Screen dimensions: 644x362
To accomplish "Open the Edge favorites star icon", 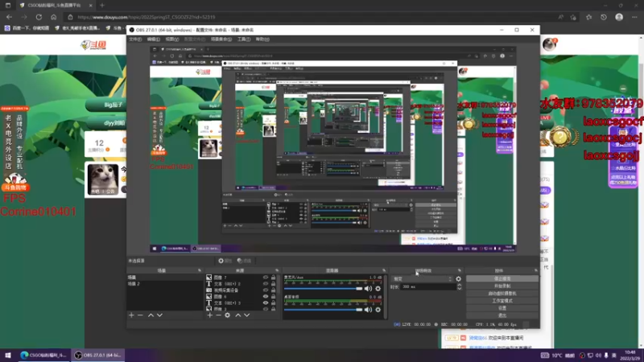I will coord(589,17).
